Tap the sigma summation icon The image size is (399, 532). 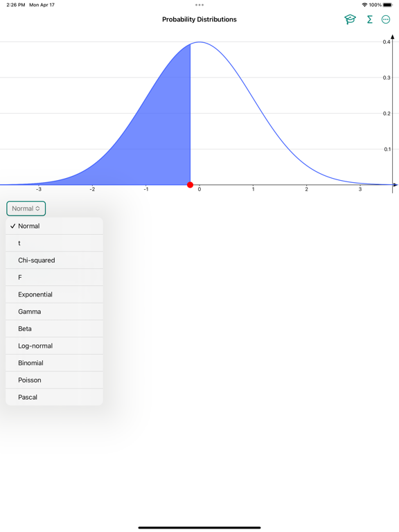pos(370,19)
